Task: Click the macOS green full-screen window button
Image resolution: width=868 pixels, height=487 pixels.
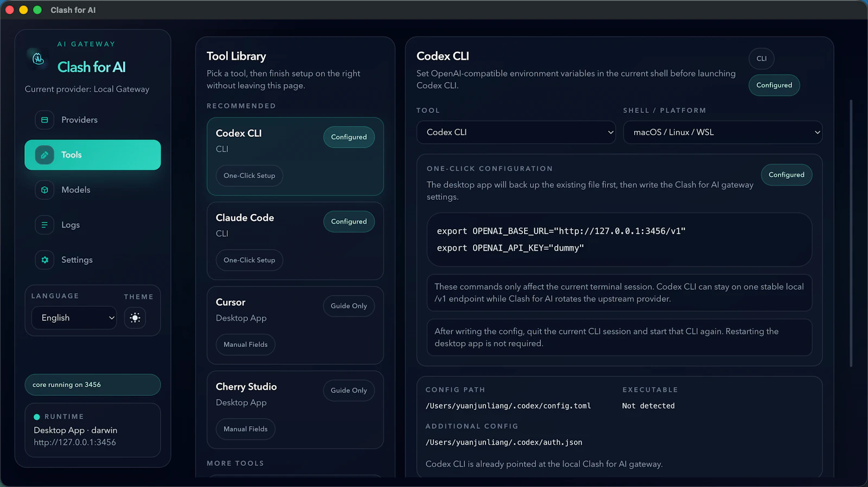Action: point(37,10)
